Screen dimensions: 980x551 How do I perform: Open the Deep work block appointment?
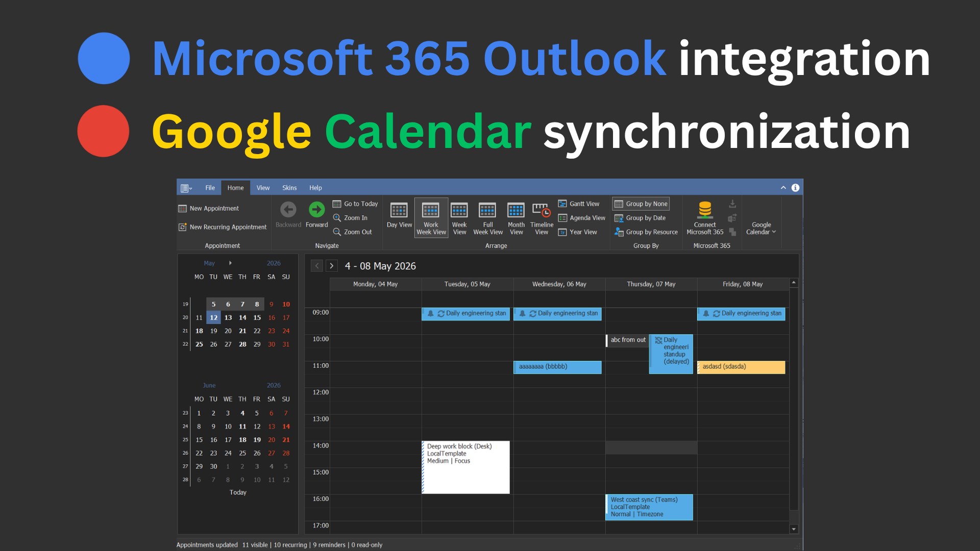465,467
